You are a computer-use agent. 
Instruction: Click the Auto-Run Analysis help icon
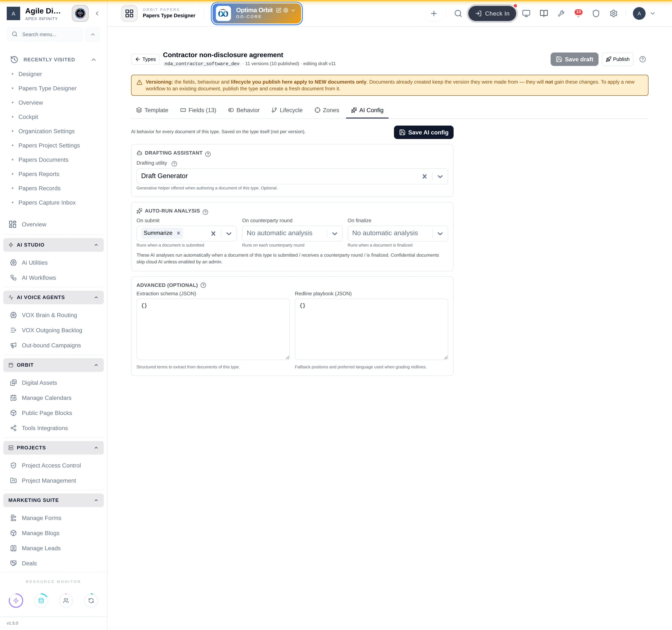coord(205,212)
